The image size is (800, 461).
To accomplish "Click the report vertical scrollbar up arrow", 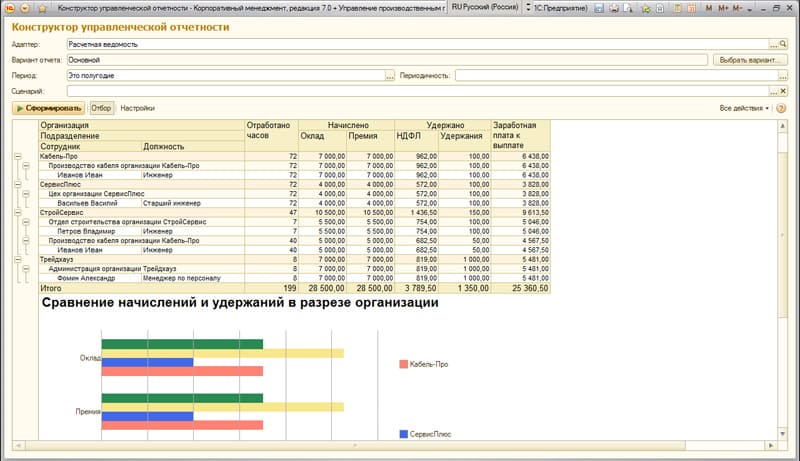I will point(783,125).
